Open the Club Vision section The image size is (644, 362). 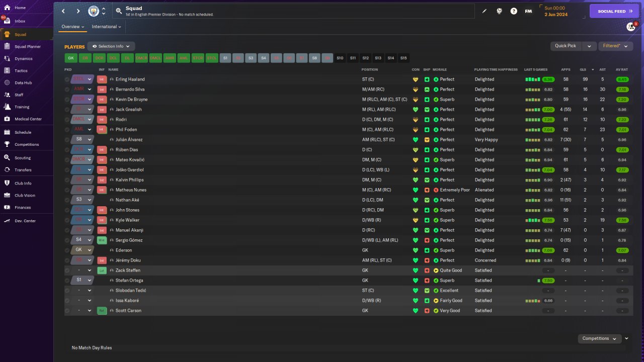(7, 195)
